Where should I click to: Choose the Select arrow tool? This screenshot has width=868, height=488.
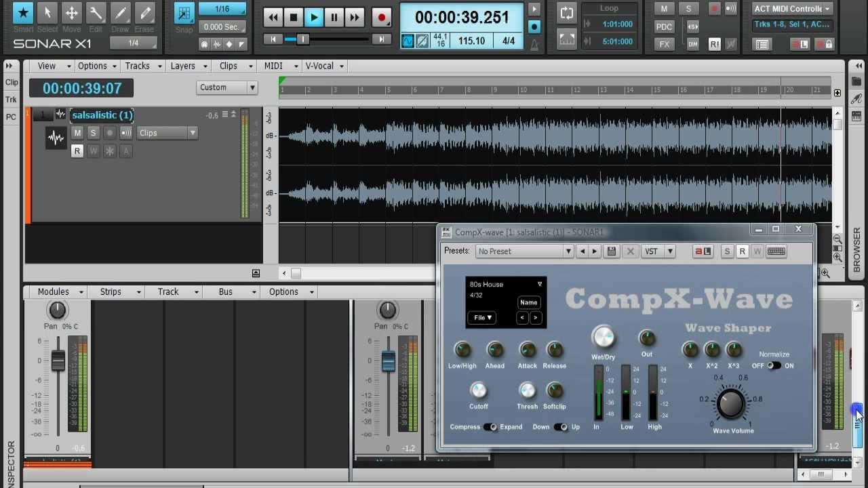pos(47,13)
